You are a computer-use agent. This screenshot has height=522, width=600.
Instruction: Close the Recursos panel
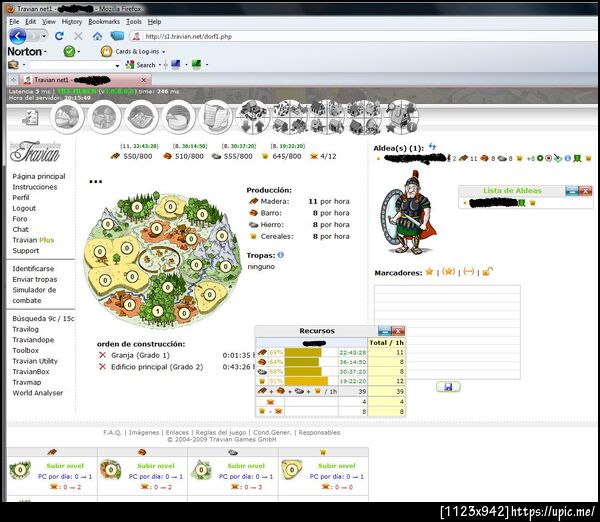398,331
